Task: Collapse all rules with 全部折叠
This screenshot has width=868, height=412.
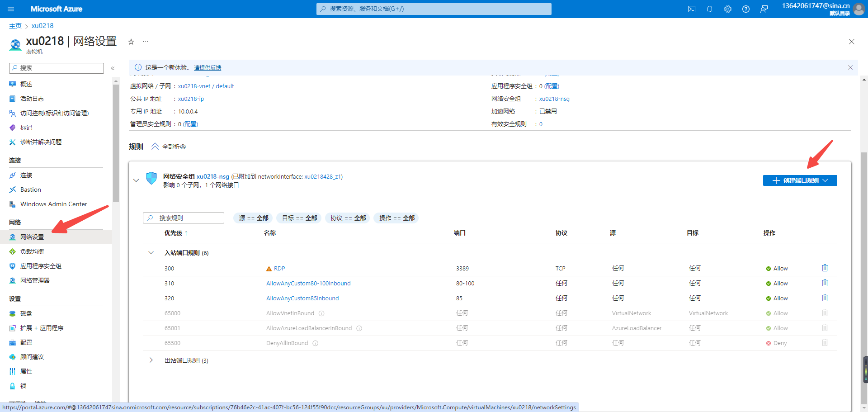Action: point(169,147)
